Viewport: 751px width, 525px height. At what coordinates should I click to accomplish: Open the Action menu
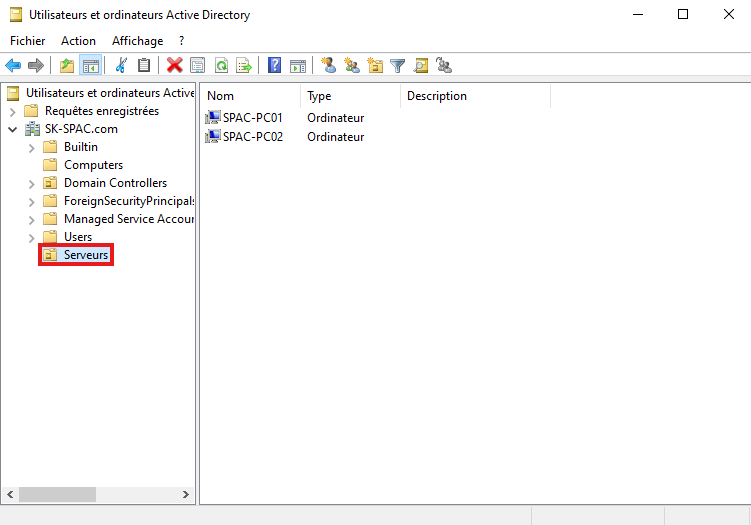point(78,41)
